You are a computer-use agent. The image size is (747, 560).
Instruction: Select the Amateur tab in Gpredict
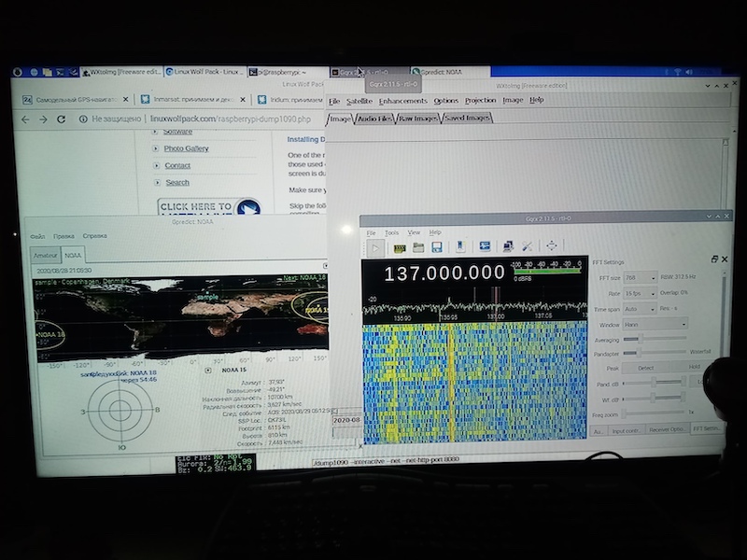coord(47,254)
